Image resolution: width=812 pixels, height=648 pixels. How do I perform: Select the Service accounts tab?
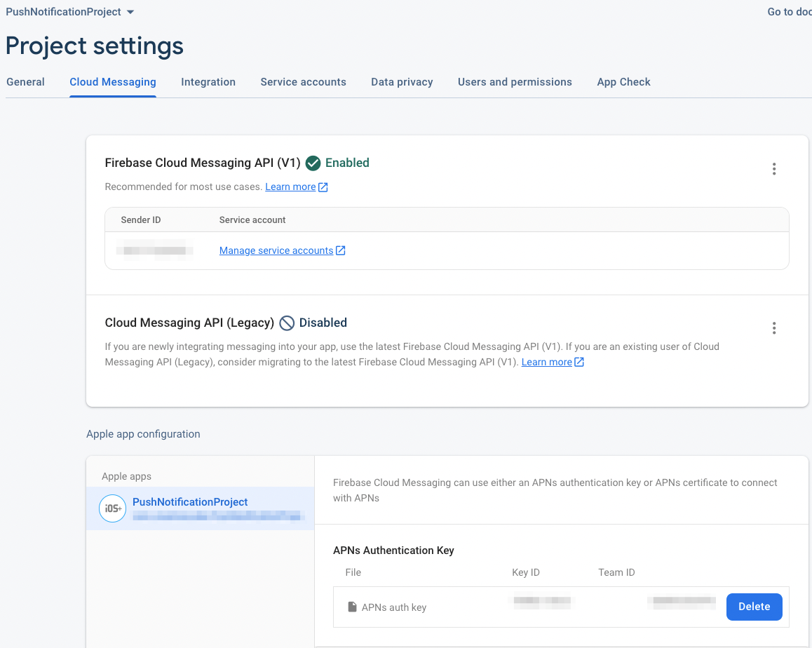304,82
